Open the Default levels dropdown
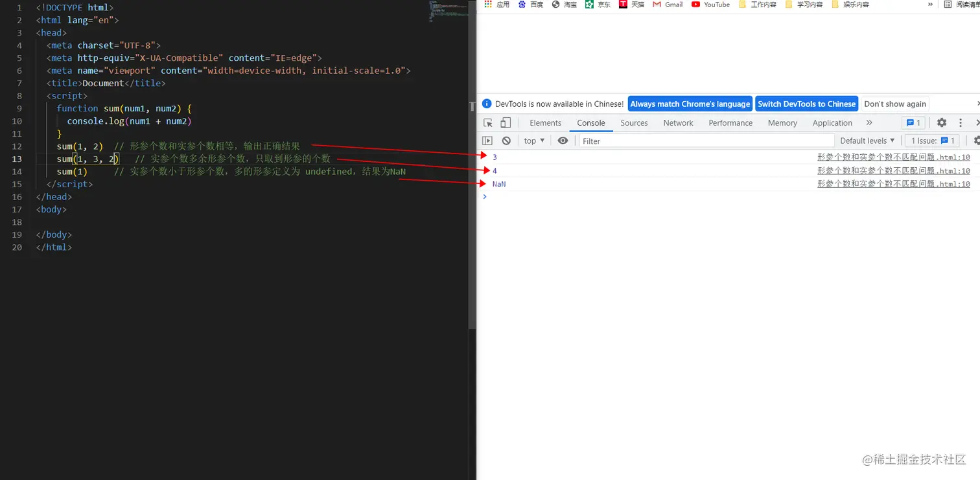The width and height of the screenshot is (980, 480). [x=867, y=141]
